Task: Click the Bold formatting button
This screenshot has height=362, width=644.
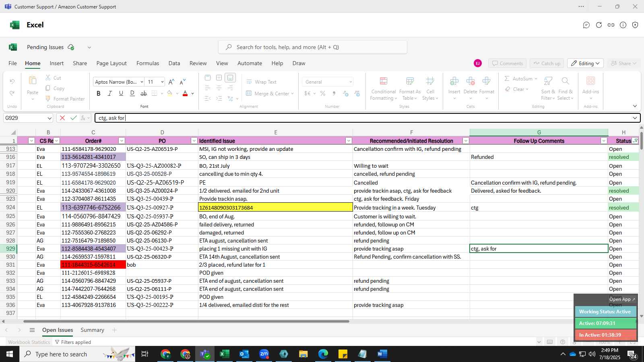Action: 99,93
